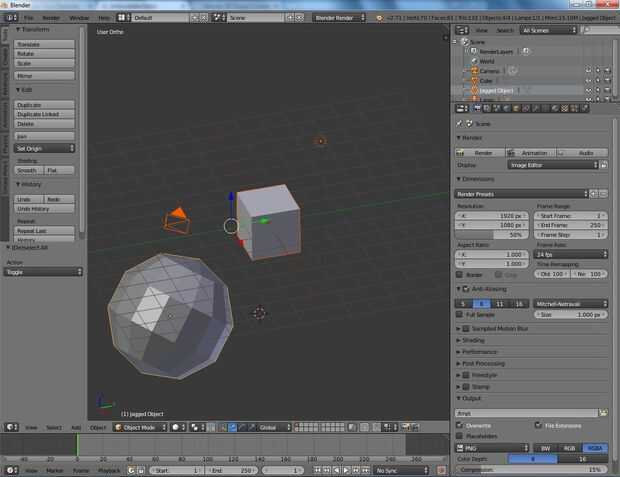
Task: Open the Window menu
Action: click(79, 18)
